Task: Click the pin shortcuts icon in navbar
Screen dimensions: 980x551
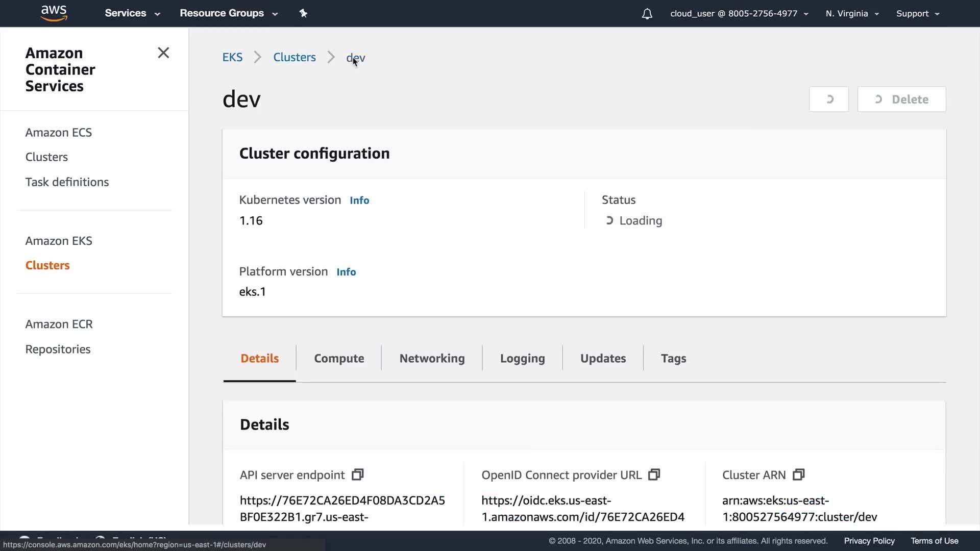Action: 303,13
